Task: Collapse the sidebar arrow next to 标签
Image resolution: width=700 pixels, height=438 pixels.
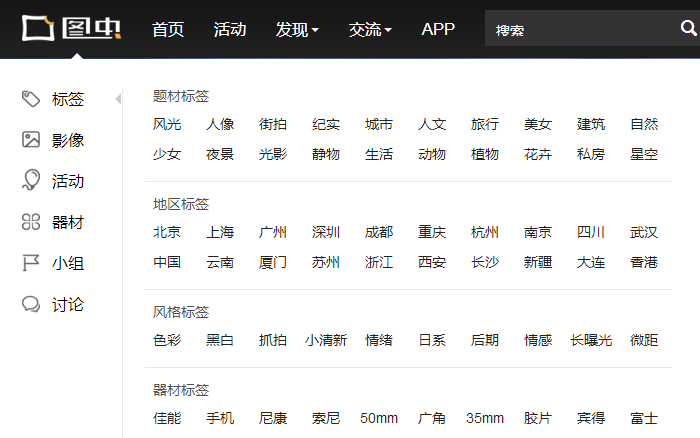Action: click(x=118, y=99)
